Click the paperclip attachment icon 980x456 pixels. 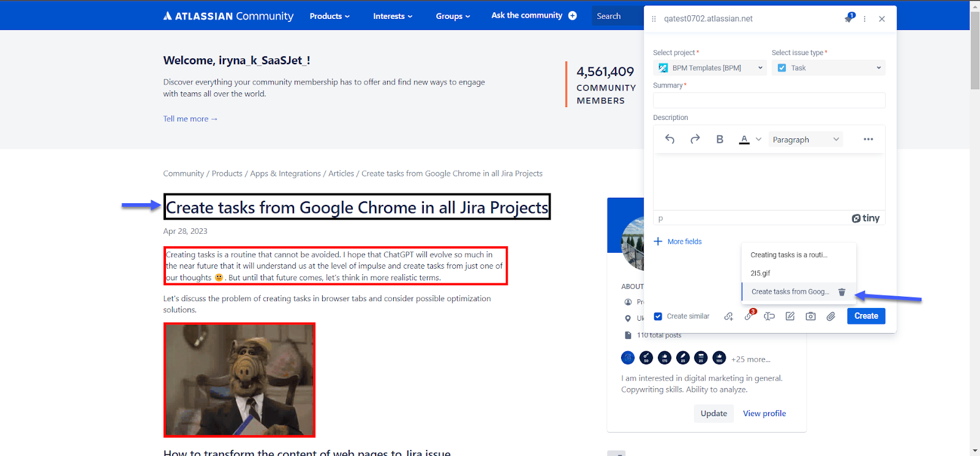(831, 316)
